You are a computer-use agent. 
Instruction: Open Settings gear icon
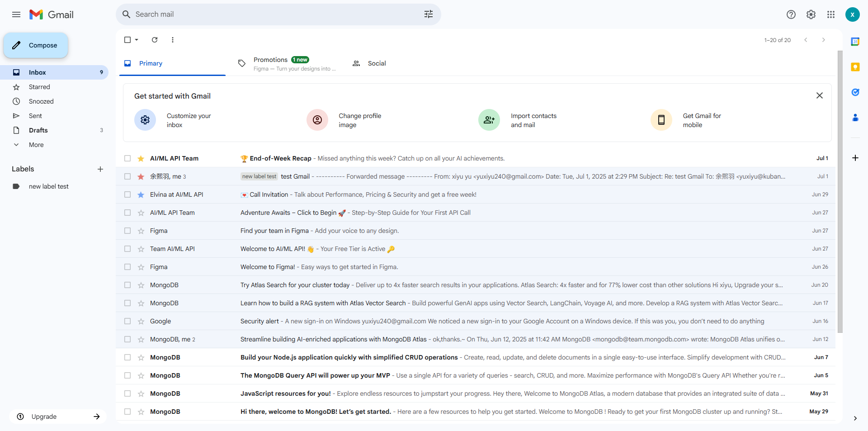point(811,14)
